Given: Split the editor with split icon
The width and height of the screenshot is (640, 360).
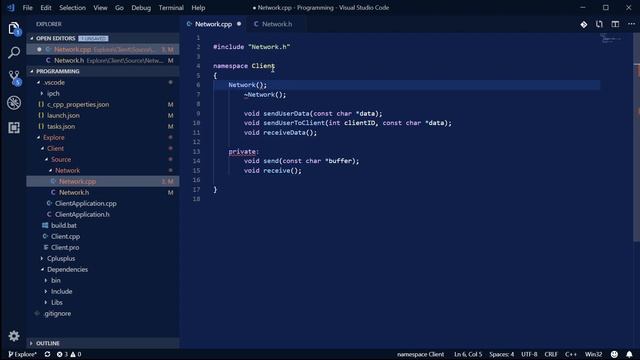Looking at the screenshot, I should pos(615,24).
